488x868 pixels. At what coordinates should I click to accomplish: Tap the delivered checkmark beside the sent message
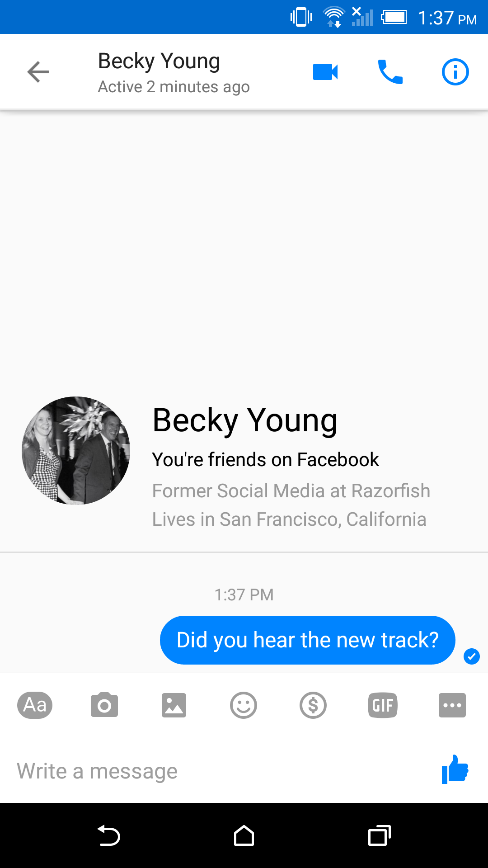point(472,656)
